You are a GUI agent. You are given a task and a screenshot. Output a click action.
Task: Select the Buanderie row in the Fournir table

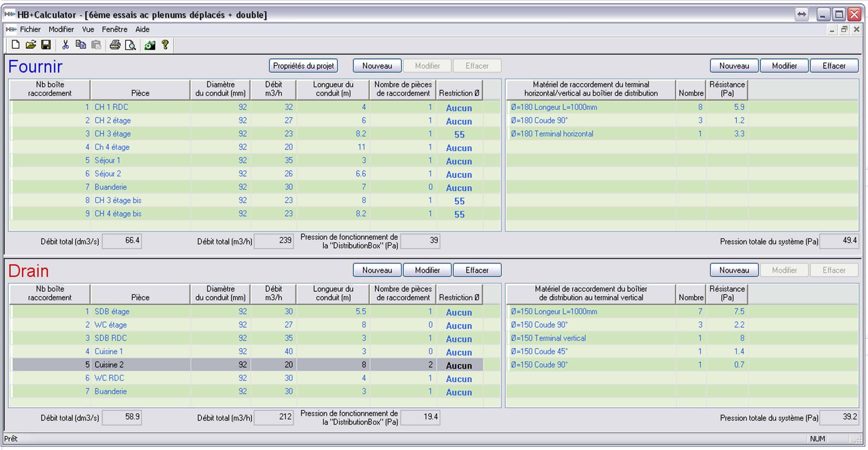[111, 187]
